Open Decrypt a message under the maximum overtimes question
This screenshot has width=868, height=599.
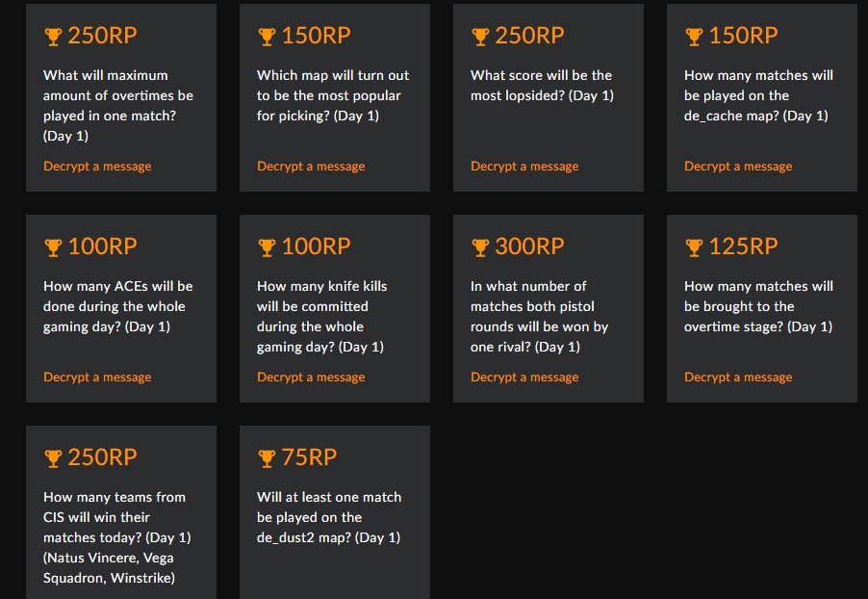pos(97,167)
